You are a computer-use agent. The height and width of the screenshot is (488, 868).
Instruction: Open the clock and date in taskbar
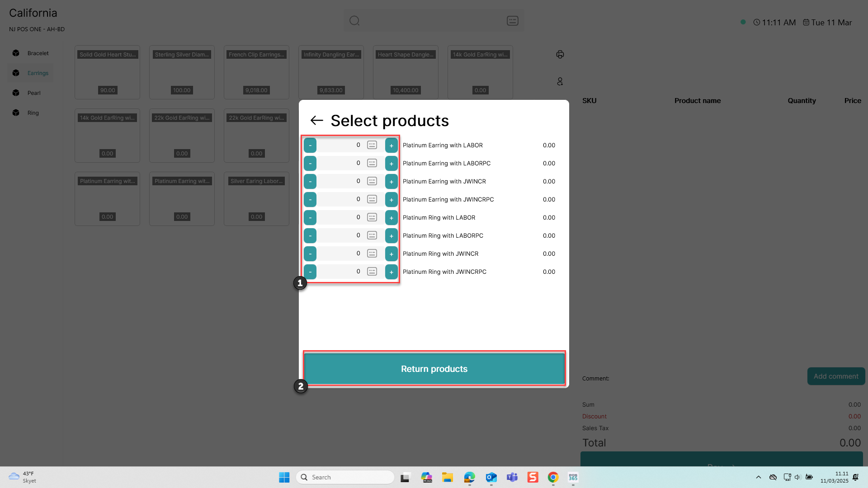(x=834, y=477)
